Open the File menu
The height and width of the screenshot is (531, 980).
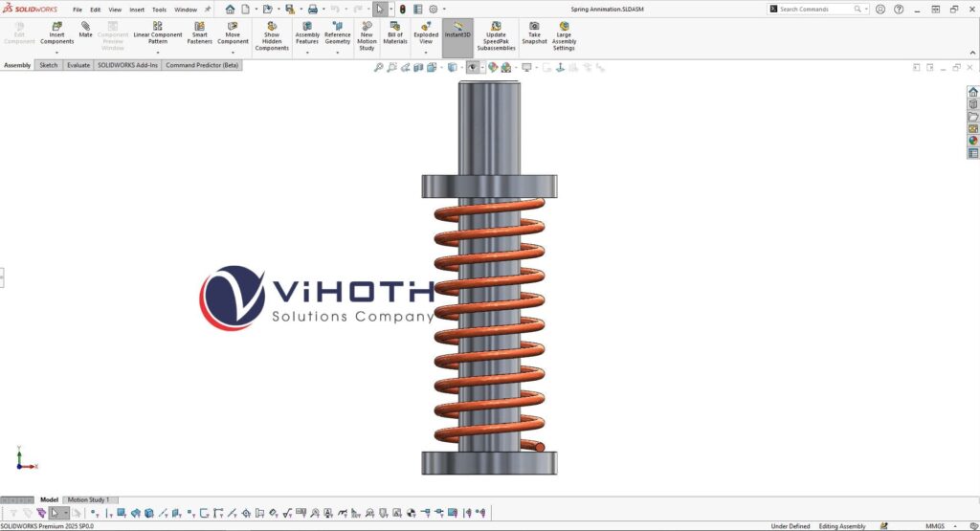pos(78,10)
